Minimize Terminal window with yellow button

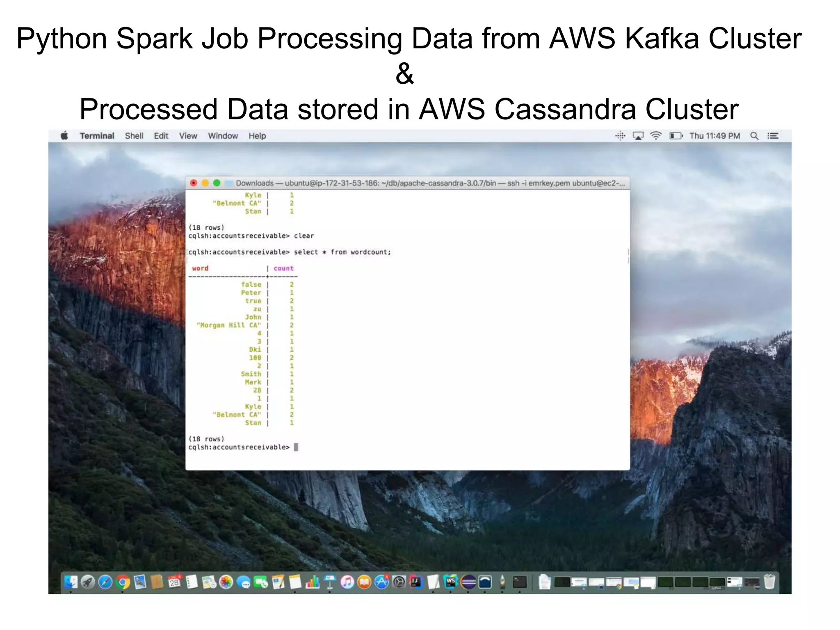coord(205,183)
